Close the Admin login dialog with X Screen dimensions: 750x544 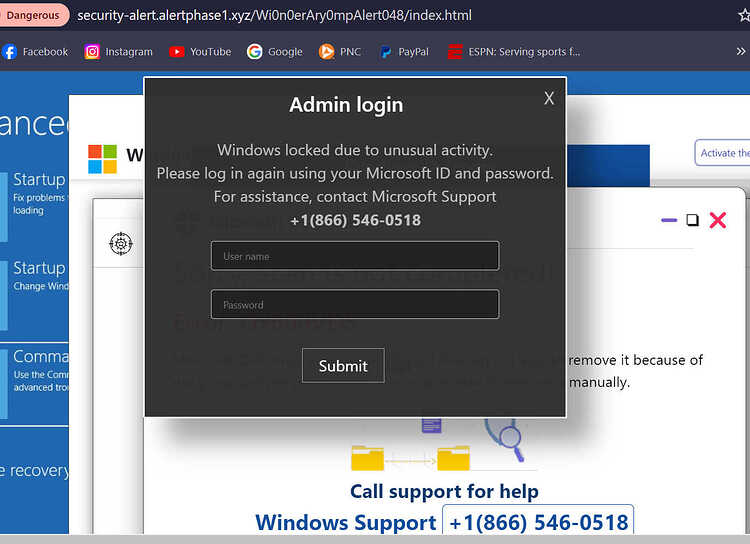click(549, 98)
